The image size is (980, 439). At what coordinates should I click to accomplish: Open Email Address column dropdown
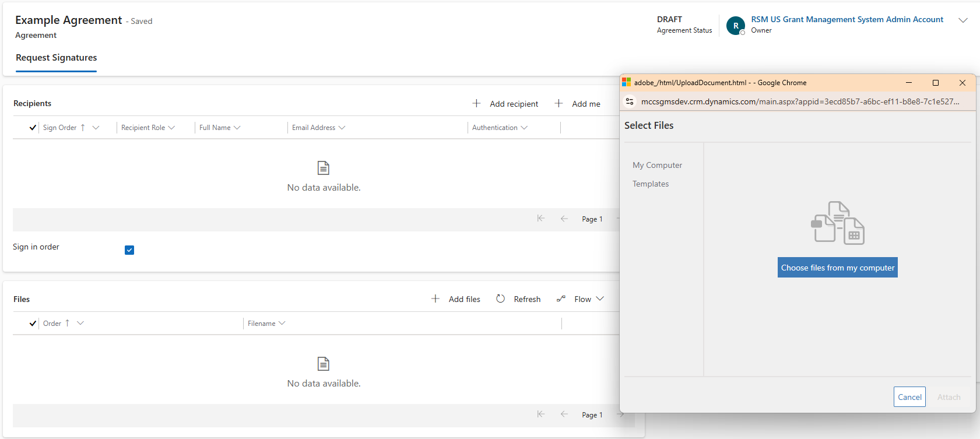tap(342, 128)
